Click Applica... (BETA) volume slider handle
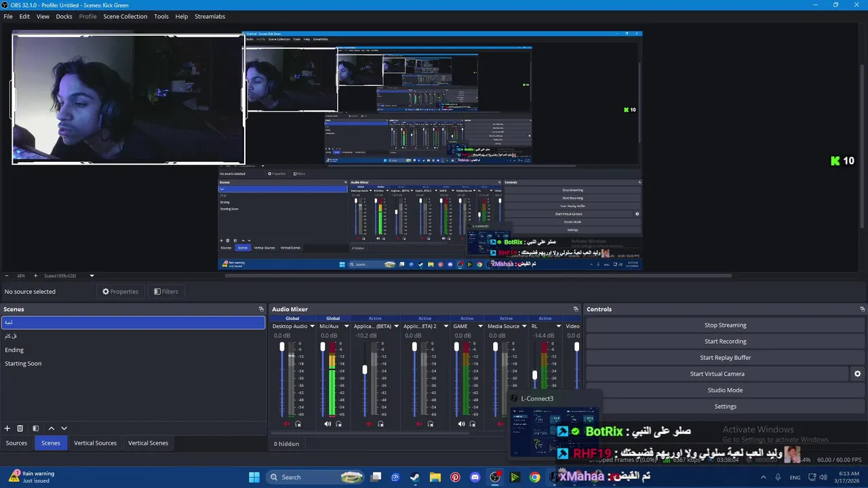868x488 pixels. (365, 369)
